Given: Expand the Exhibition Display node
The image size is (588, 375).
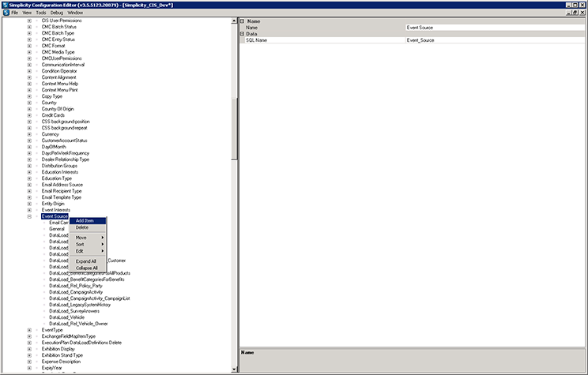Looking at the screenshot, I should point(29,349).
